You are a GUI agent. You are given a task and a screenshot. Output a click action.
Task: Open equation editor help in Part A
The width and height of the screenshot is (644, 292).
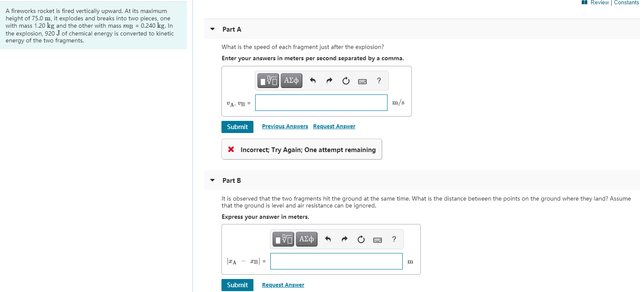click(378, 81)
